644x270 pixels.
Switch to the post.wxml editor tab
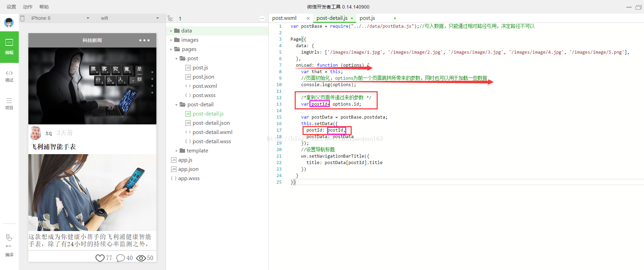coord(284,18)
